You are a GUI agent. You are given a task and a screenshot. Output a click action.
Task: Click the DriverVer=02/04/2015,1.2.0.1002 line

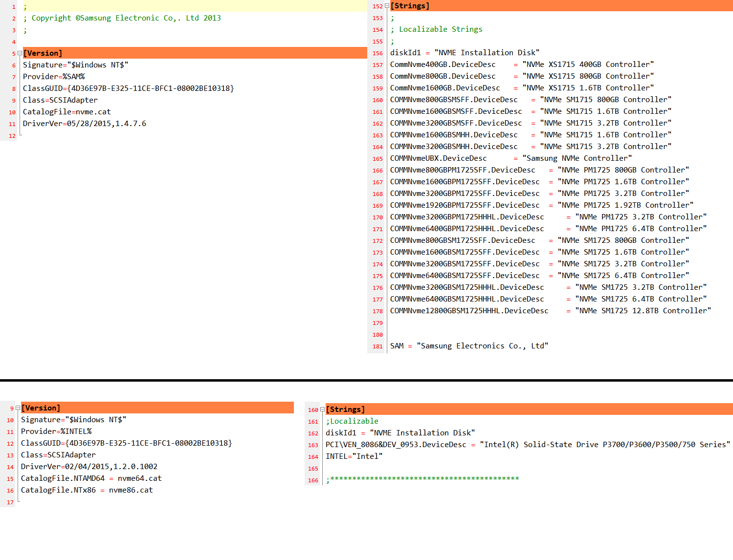click(89, 467)
